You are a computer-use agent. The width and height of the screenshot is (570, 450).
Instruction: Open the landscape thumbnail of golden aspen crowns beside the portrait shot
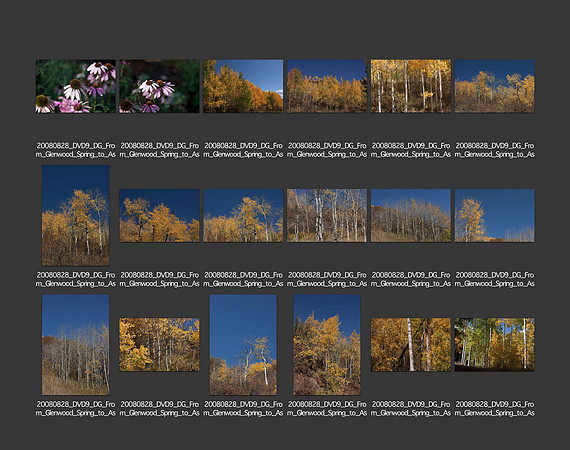point(159,216)
